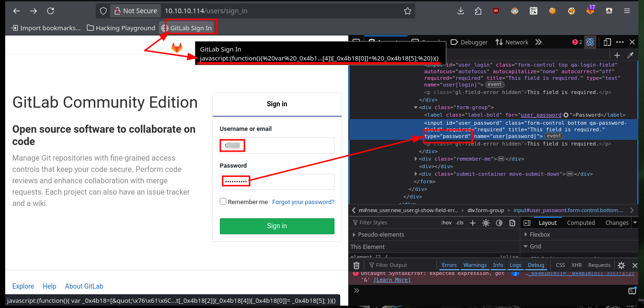This screenshot has height=308, width=644.
Task: Open the Debugger tab
Action: pyautogui.click(x=469, y=42)
